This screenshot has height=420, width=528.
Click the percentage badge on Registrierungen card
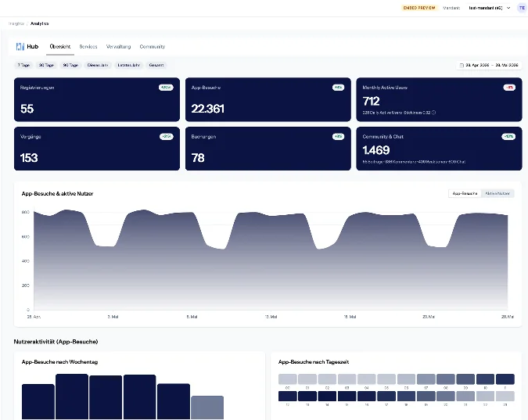(166, 88)
